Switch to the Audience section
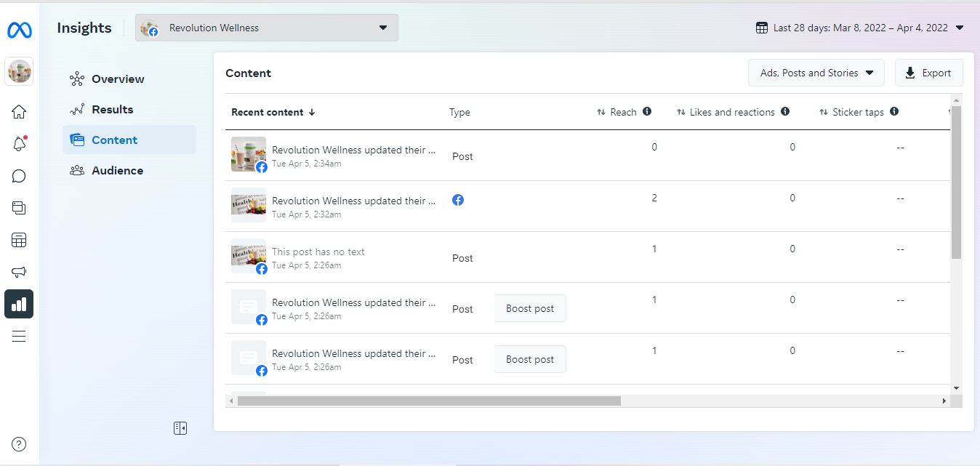The width and height of the screenshot is (980, 466). click(116, 171)
